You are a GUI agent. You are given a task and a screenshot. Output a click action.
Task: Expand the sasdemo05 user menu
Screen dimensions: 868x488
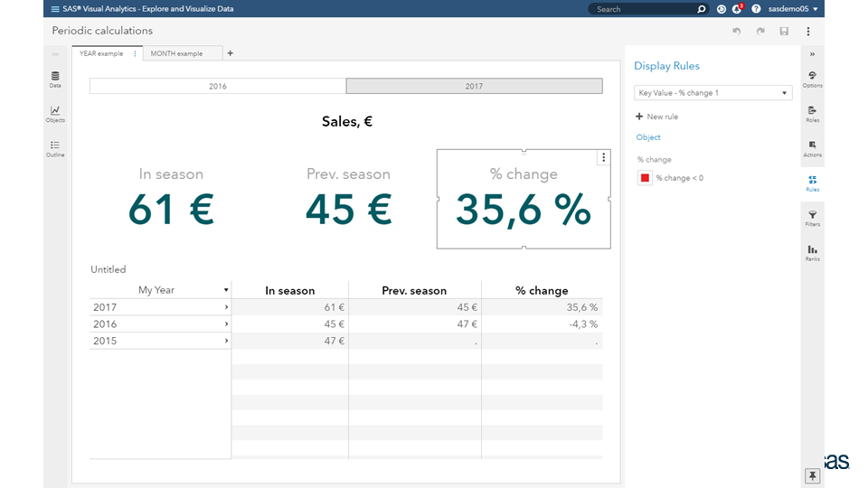(793, 9)
